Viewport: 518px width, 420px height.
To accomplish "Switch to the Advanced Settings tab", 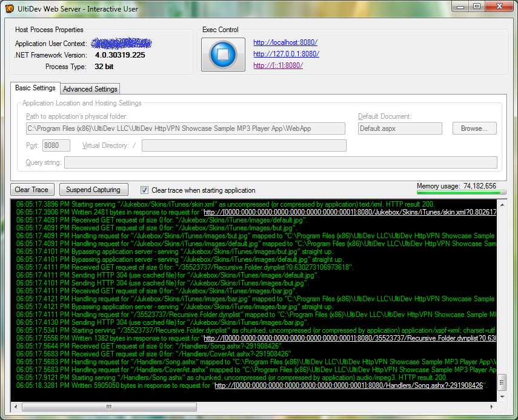I will tap(90, 89).
